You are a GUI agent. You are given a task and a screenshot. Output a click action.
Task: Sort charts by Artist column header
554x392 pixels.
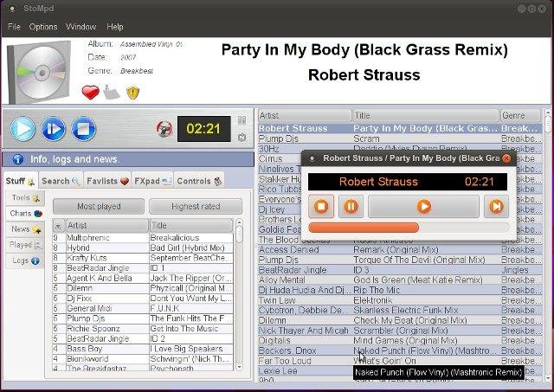(x=107, y=225)
